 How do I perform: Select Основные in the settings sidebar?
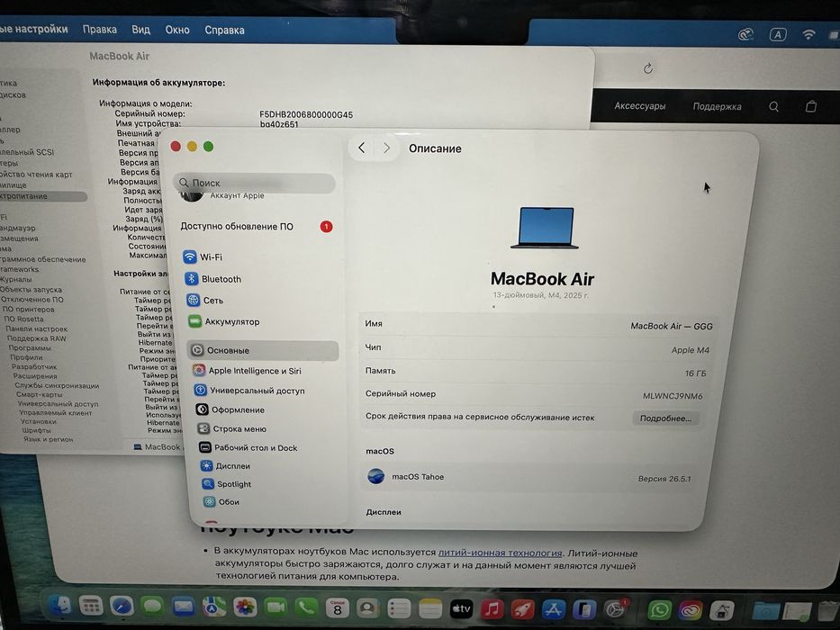tap(263, 350)
